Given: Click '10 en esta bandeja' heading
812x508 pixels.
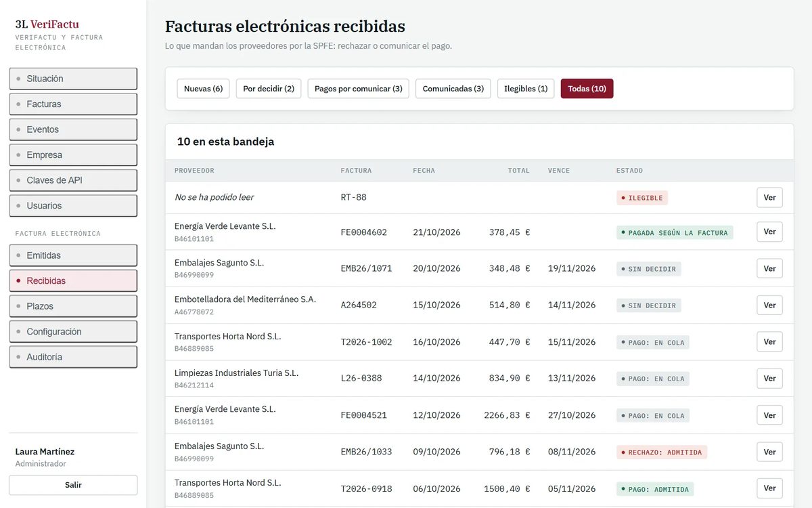Looking at the screenshot, I should click(x=225, y=142).
